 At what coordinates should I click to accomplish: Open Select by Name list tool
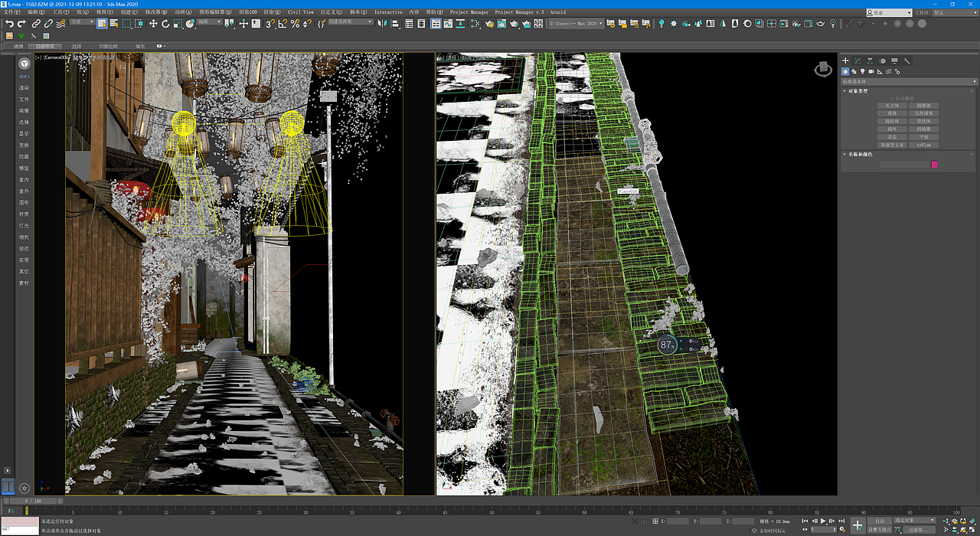tap(114, 24)
